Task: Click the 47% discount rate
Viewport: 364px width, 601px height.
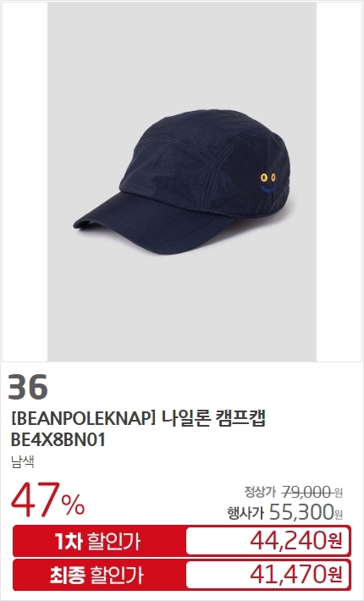Action: click(x=48, y=499)
